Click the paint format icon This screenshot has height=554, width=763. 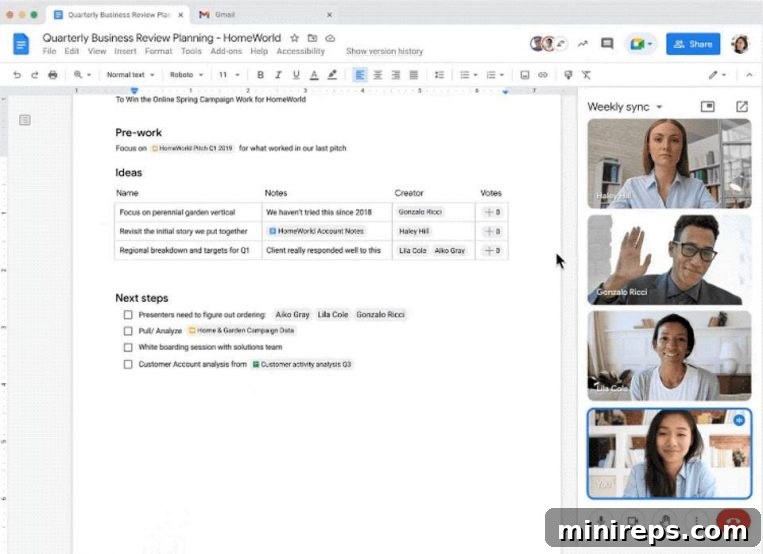click(568, 74)
